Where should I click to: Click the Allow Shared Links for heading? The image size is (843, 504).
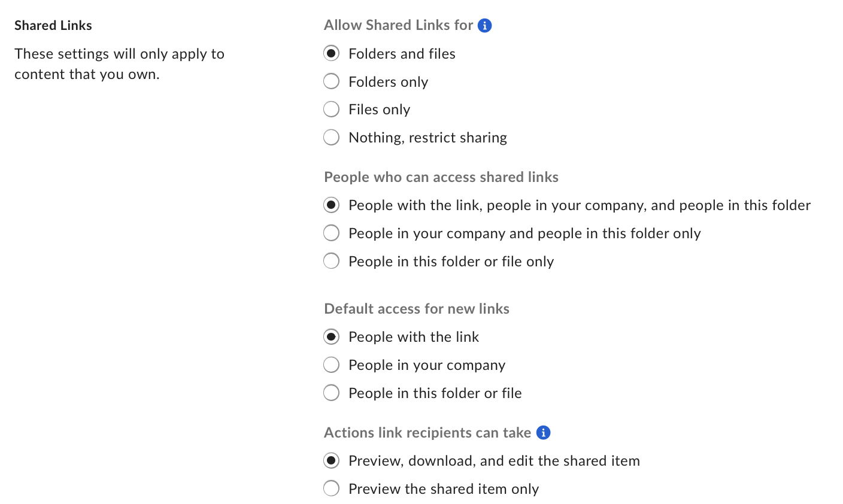pyautogui.click(x=397, y=25)
